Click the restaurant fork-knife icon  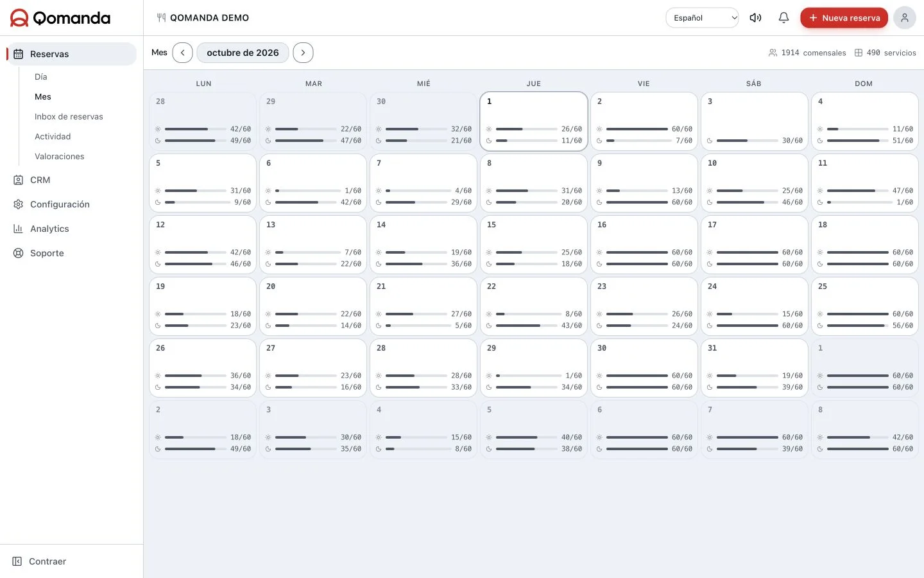coord(161,18)
